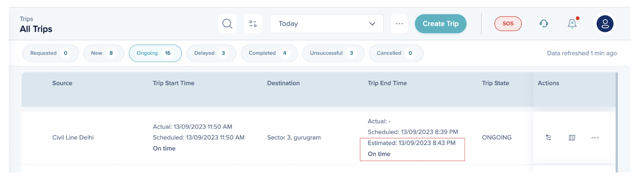Viewport: 644px width, 185px height.
Task: Click the vertical scrollbar beside the table
Action: tap(617, 121)
